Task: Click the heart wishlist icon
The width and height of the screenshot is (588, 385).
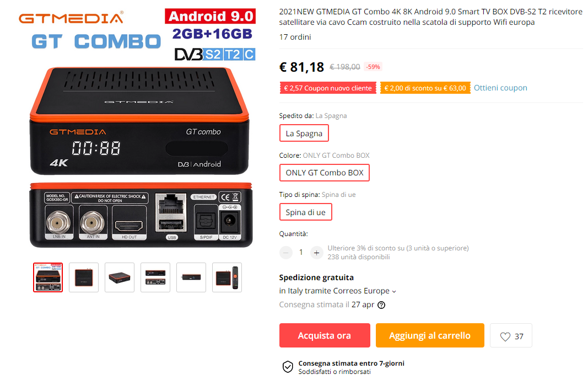Action: click(x=505, y=336)
